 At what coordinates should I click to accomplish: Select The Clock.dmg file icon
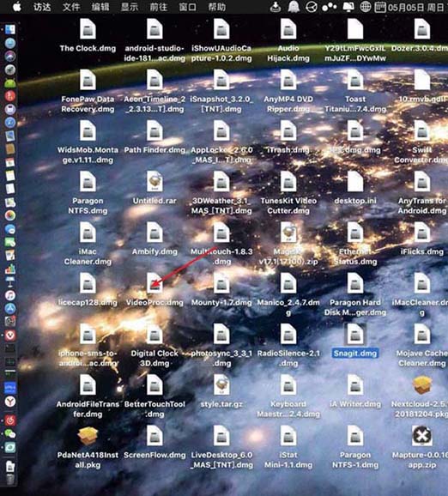tap(88, 28)
